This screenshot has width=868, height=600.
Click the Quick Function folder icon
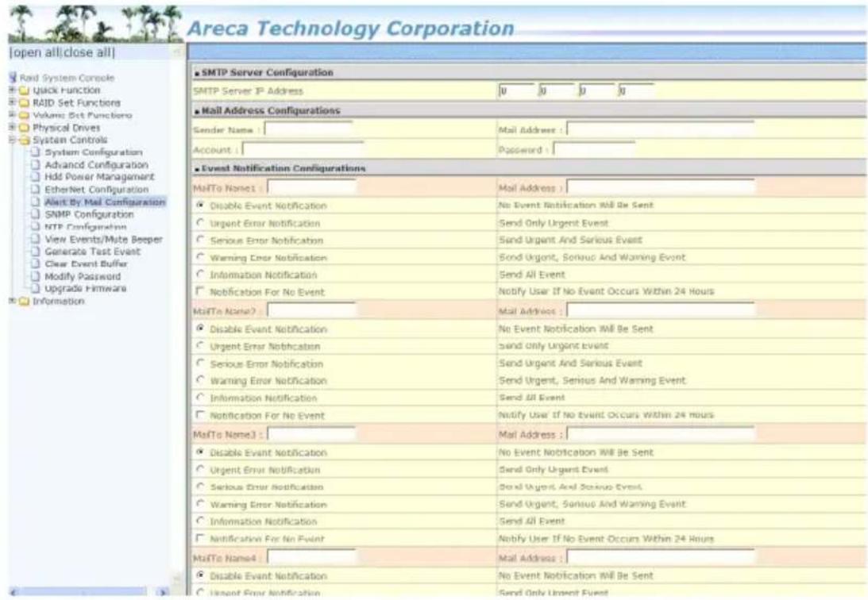click(24, 90)
